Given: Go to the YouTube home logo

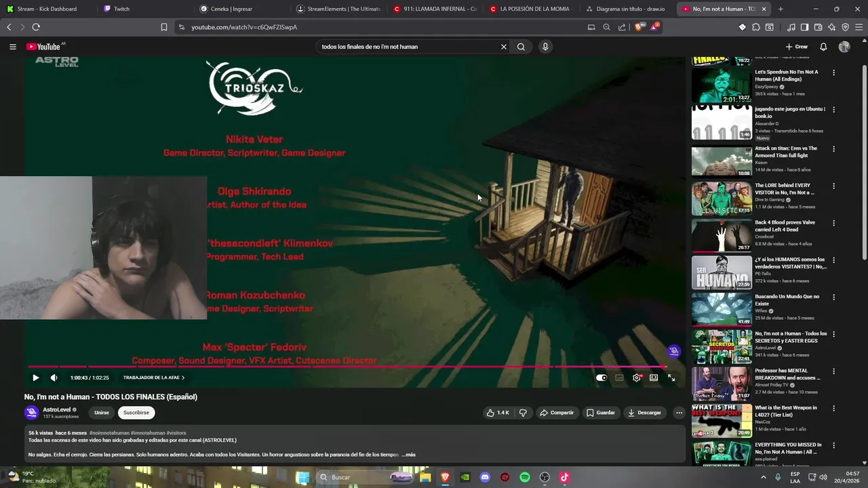Looking at the screenshot, I should (43, 47).
